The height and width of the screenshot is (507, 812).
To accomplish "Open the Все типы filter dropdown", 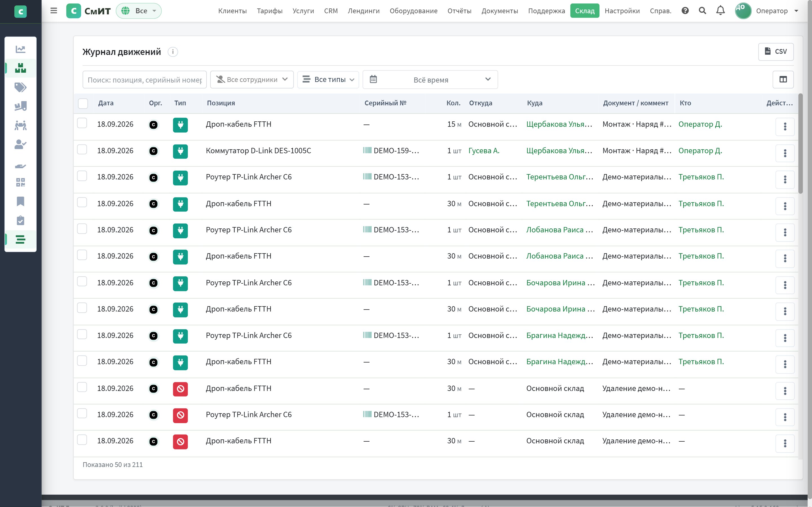I will 328,79.
